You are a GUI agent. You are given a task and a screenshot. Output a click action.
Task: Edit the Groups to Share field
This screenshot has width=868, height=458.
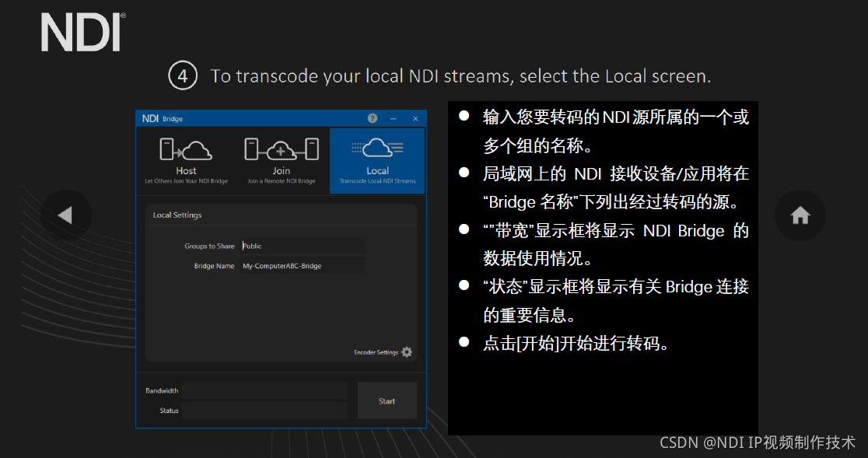click(303, 246)
